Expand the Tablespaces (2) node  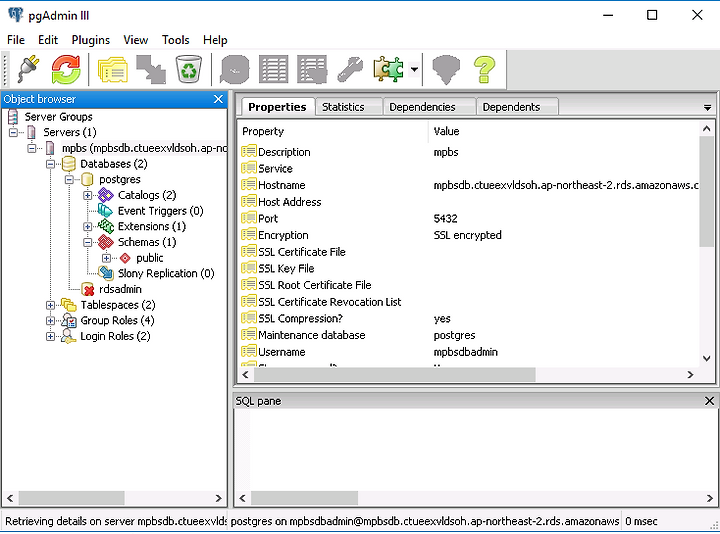click(51, 305)
